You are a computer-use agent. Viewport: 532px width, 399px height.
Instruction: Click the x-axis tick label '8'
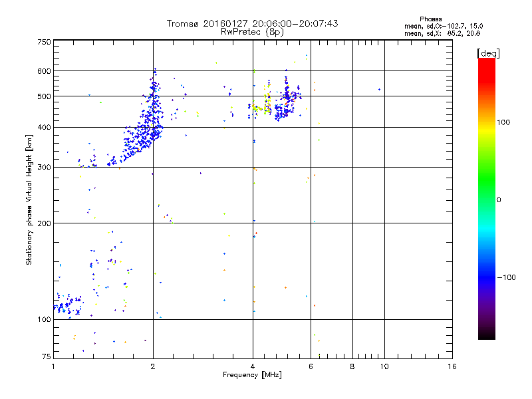pos(352,366)
